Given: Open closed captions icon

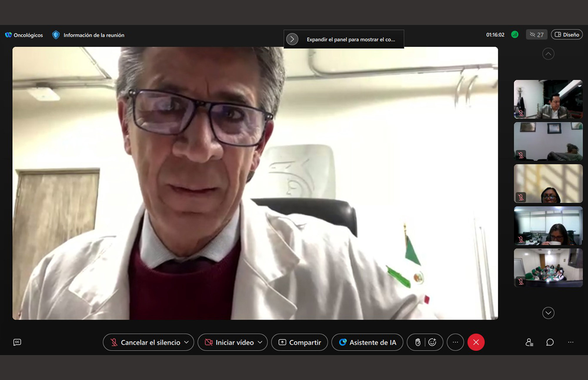Looking at the screenshot, I should pyautogui.click(x=17, y=342).
